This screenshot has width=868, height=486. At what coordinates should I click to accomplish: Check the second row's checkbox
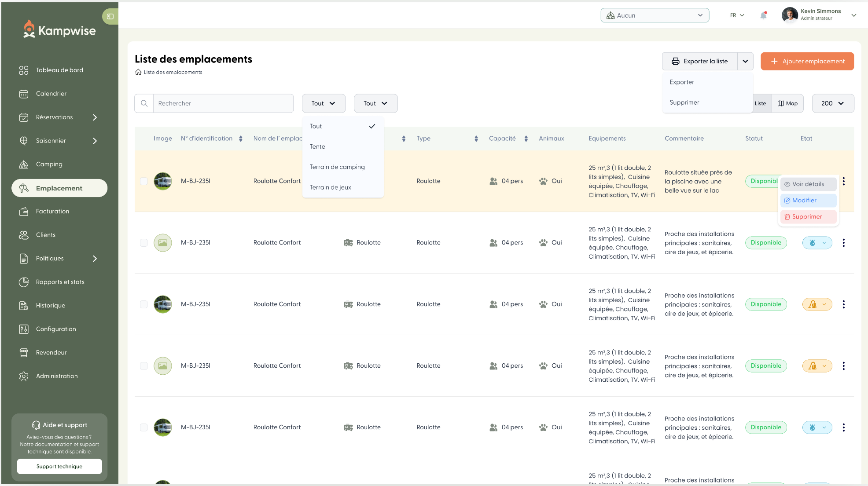(x=143, y=243)
